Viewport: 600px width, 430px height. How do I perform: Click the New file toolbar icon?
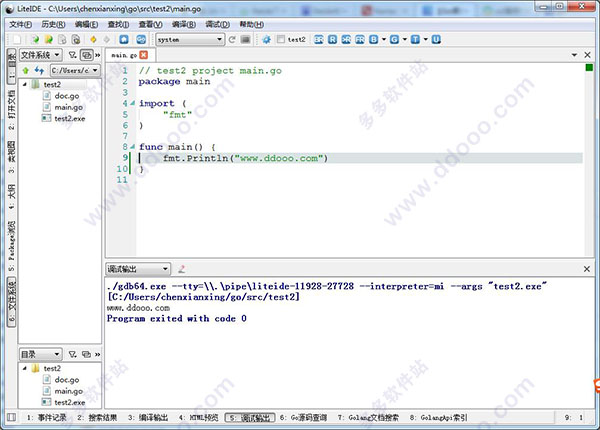(16, 39)
